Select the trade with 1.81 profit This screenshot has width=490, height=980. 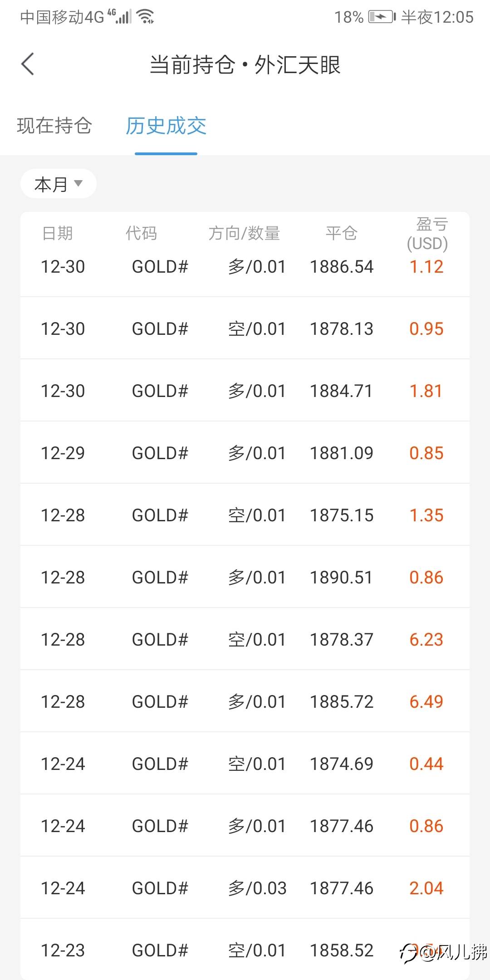(x=245, y=391)
